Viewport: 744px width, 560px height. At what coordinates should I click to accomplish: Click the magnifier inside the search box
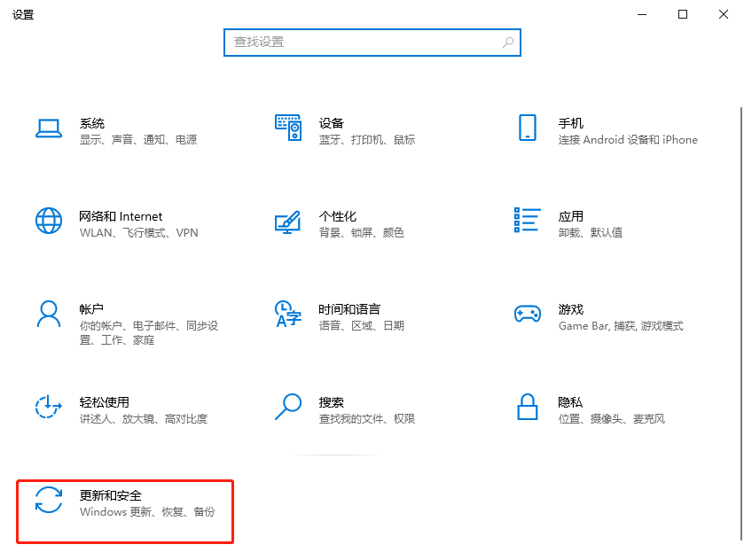(x=508, y=42)
